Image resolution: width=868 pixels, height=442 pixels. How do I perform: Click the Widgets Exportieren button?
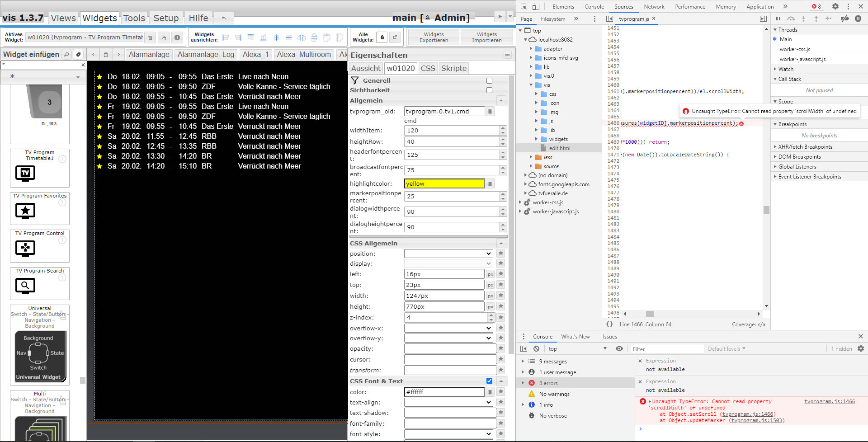click(x=434, y=37)
